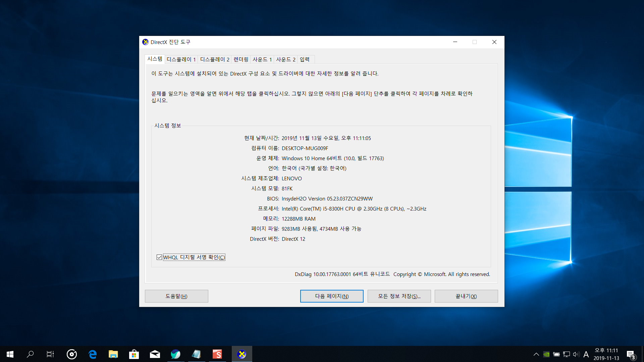644x362 pixels.
Task: Open the notebook app on taskbar
Action: [196, 354]
